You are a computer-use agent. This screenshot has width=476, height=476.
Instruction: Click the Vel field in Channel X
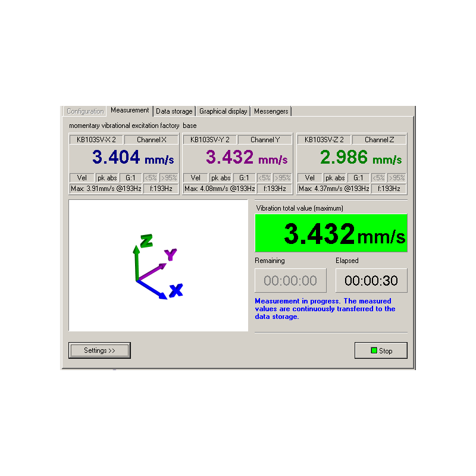click(82, 178)
